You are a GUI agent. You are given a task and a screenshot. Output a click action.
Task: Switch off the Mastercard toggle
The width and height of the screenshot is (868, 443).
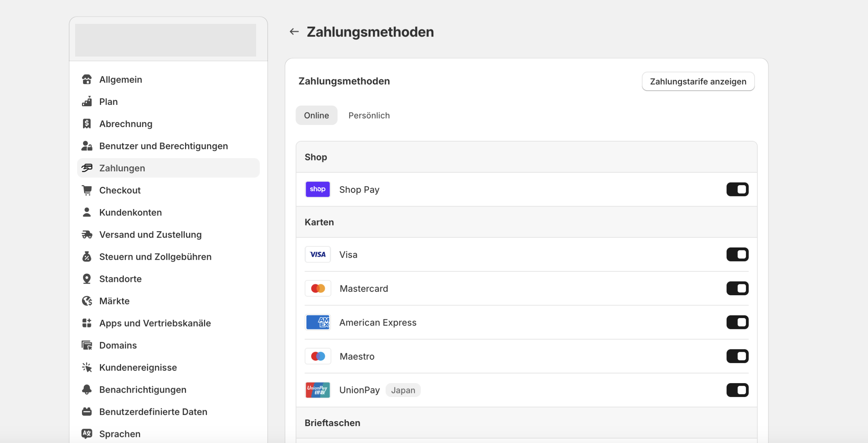tap(737, 288)
